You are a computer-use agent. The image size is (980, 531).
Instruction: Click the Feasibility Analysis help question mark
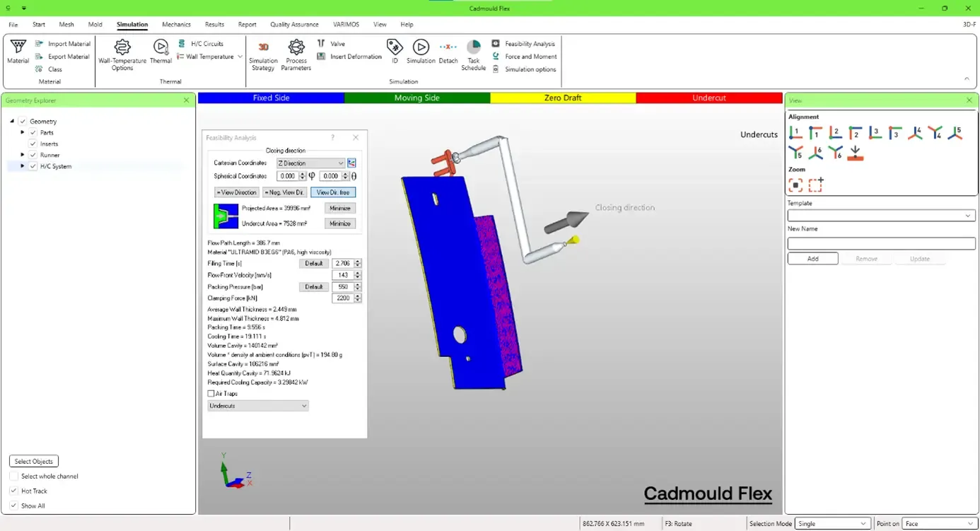pos(333,138)
